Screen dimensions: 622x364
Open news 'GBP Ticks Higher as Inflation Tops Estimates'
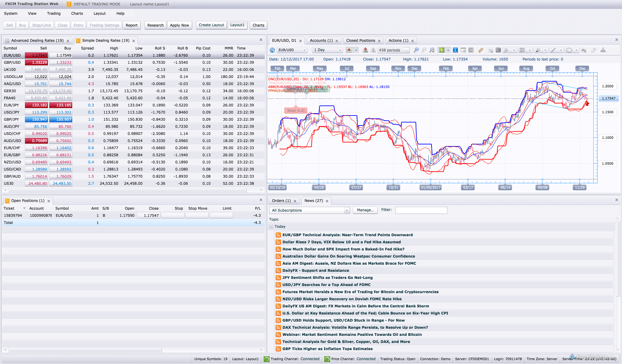pyautogui.click(x=328, y=349)
